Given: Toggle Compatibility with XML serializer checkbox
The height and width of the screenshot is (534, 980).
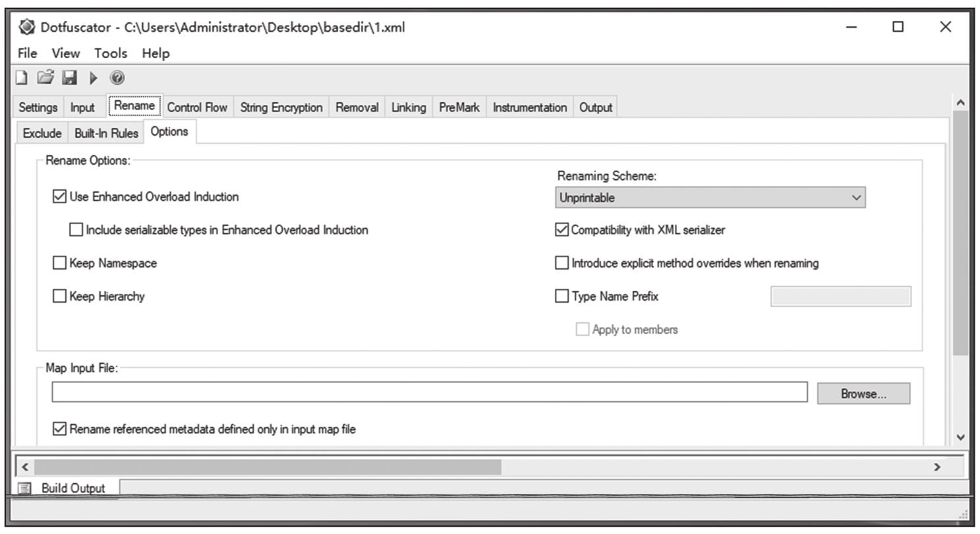Looking at the screenshot, I should 562,230.
